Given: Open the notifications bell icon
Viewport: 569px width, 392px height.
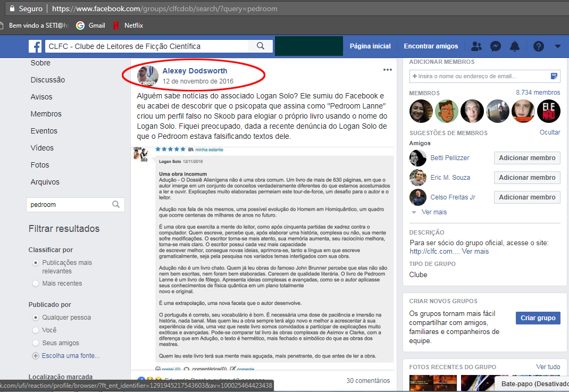Looking at the screenshot, I should click(x=515, y=46).
